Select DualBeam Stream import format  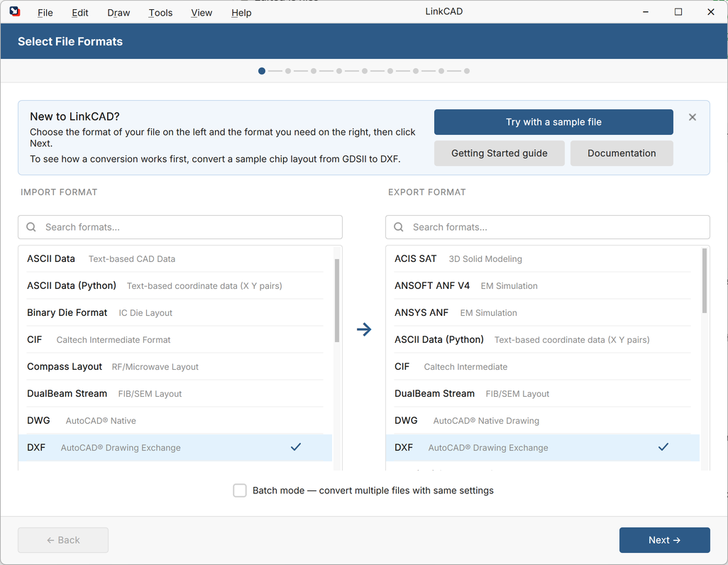coord(175,393)
